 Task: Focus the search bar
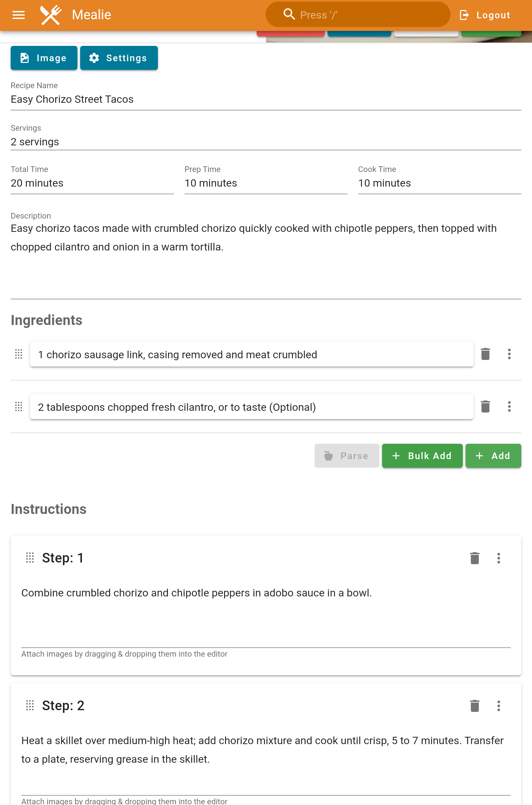(358, 15)
